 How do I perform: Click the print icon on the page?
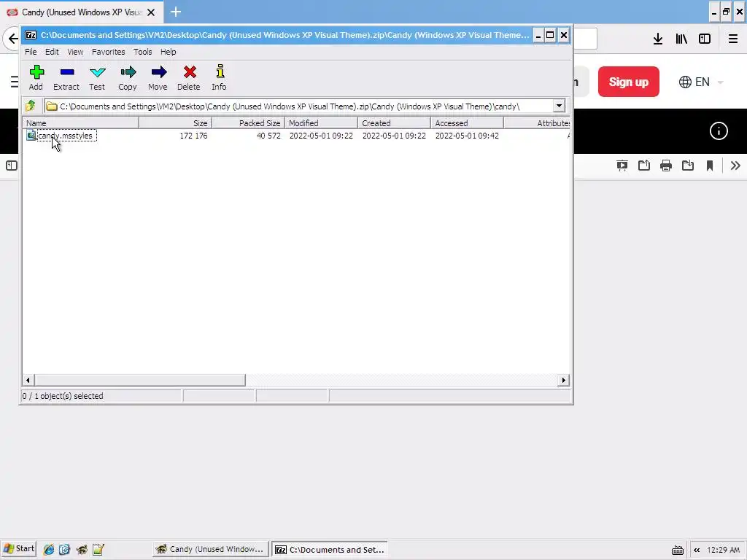[x=666, y=166]
